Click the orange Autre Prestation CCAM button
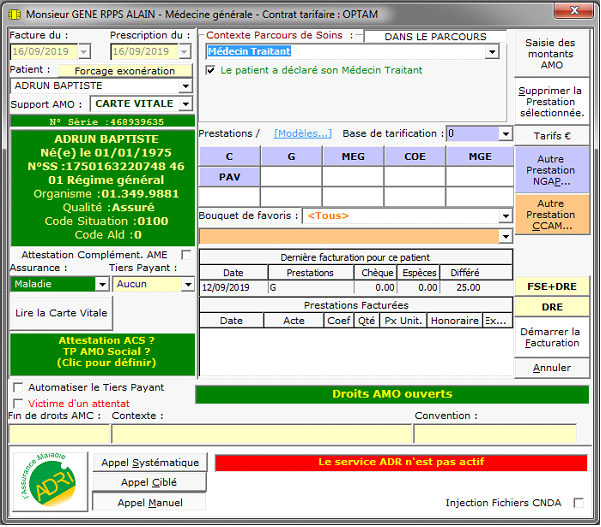 [x=550, y=214]
